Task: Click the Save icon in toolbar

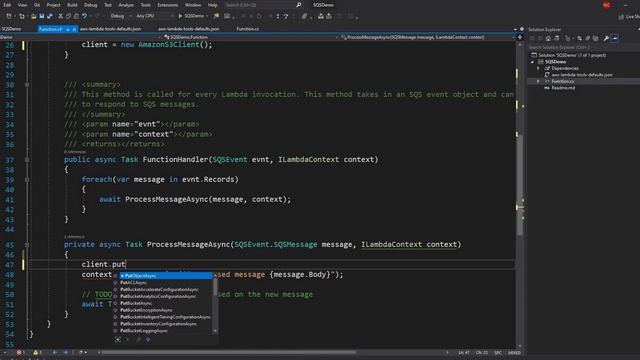Action: tap(41, 16)
